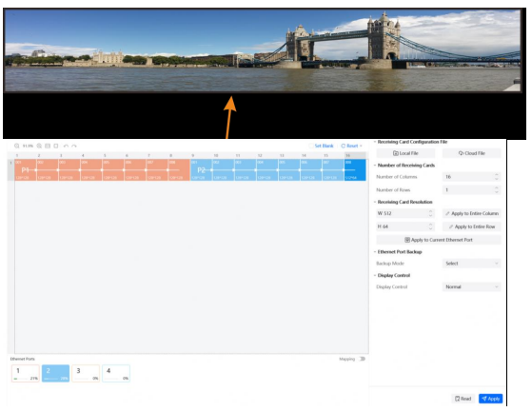This screenshot has width=532, height=412.
Task: Click Apply to Entire Column
Action: click(x=471, y=213)
